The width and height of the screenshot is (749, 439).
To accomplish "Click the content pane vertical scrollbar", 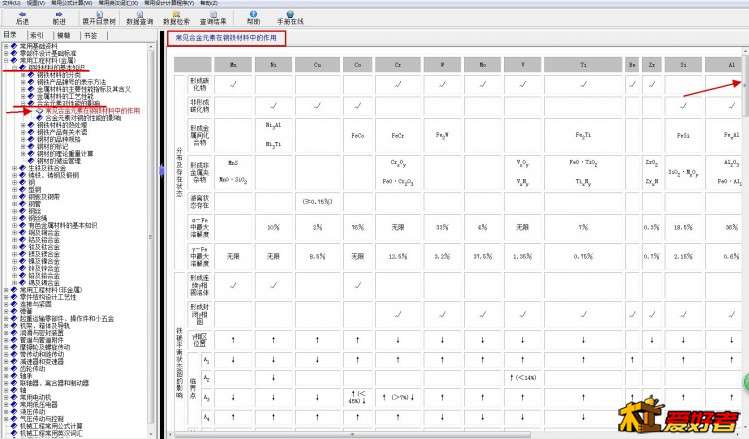I will 745,85.
